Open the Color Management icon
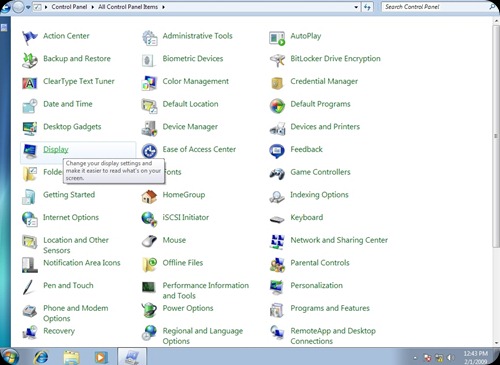The image size is (500, 365). pyautogui.click(x=149, y=83)
